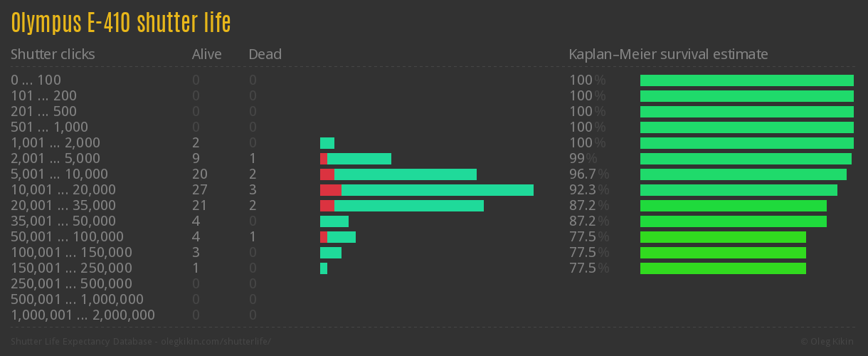This screenshot has height=356, width=868.
Task: Click the green survival bar next to 99%
Action: [x=746, y=159]
